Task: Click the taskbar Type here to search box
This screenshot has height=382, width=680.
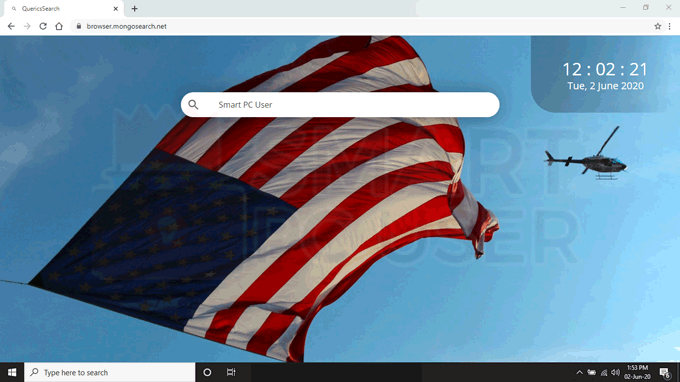Action: point(110,372)
